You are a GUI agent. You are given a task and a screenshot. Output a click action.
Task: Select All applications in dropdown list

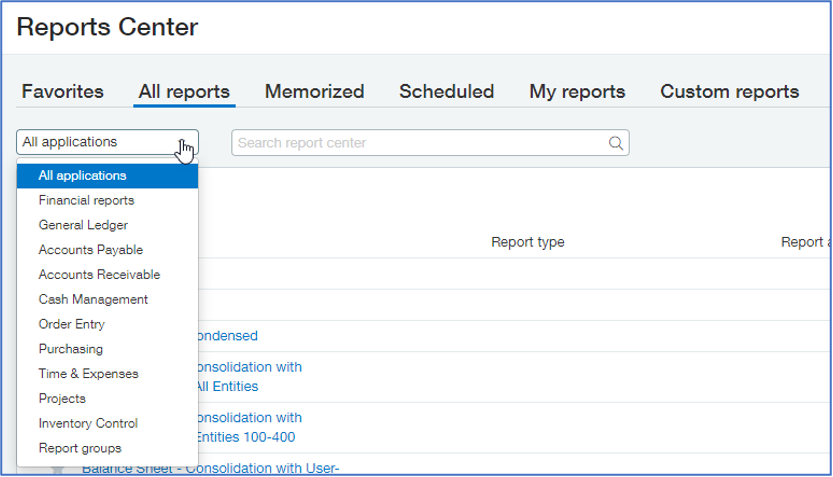[83, 176]
